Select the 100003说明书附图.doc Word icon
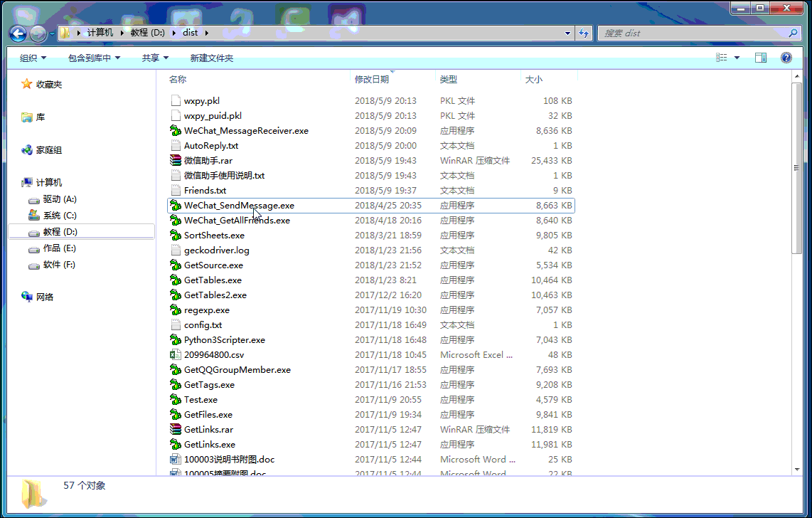 176,460
